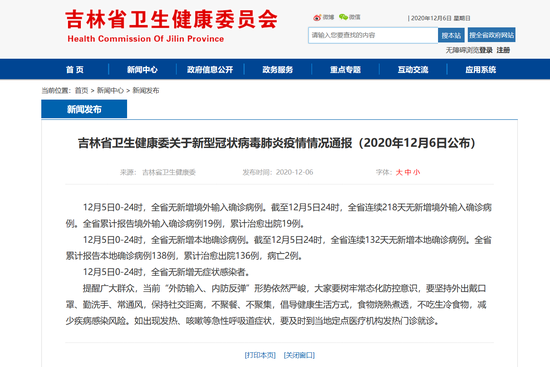550x367 pixels.
Task: Click the publish time 2020-12-06
Action: (294, 172)
